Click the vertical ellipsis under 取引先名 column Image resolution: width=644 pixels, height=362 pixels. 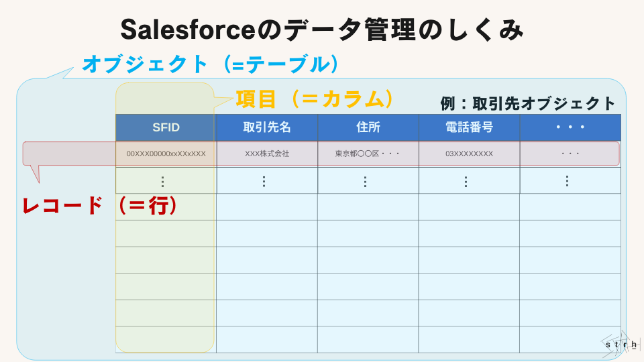tap(264, 181)
